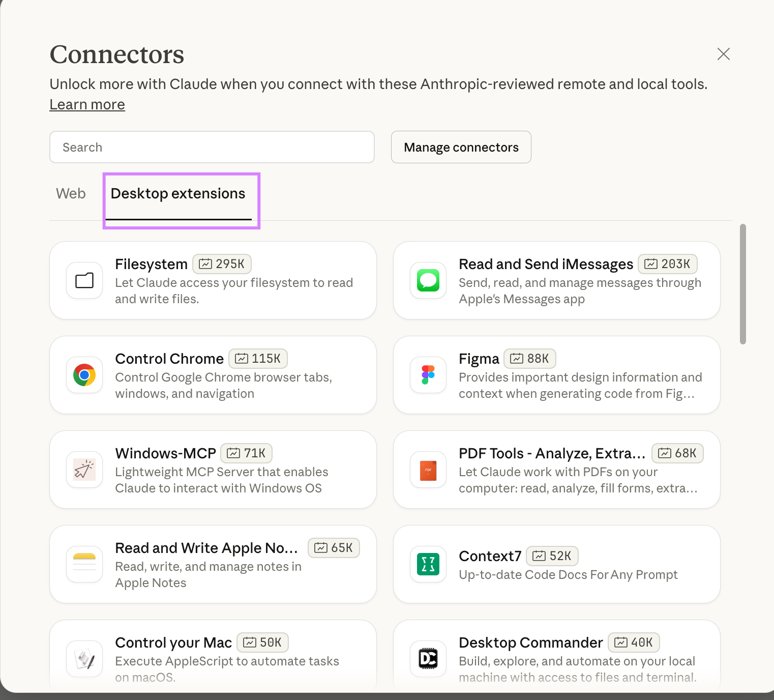Close the Connectors dialog
The width and height of the screenshot is (774, 700).
[x=724, y=54]
